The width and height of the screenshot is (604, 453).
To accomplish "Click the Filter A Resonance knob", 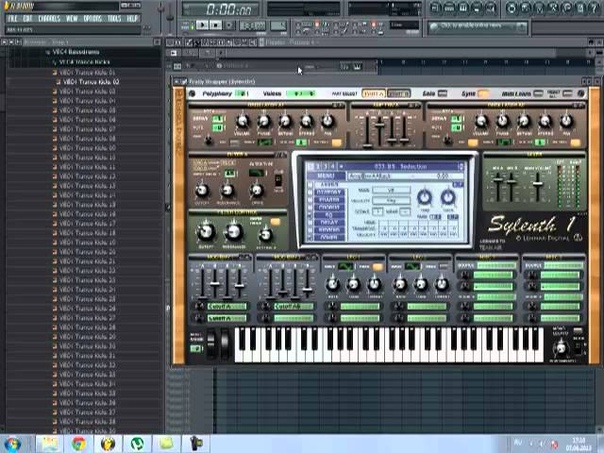I will (x=228, y=190).
